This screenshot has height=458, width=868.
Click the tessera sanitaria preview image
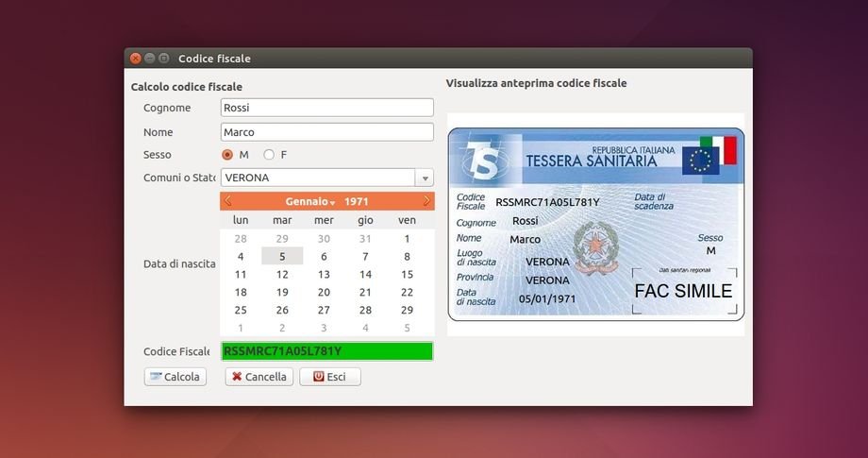point(595,225)
